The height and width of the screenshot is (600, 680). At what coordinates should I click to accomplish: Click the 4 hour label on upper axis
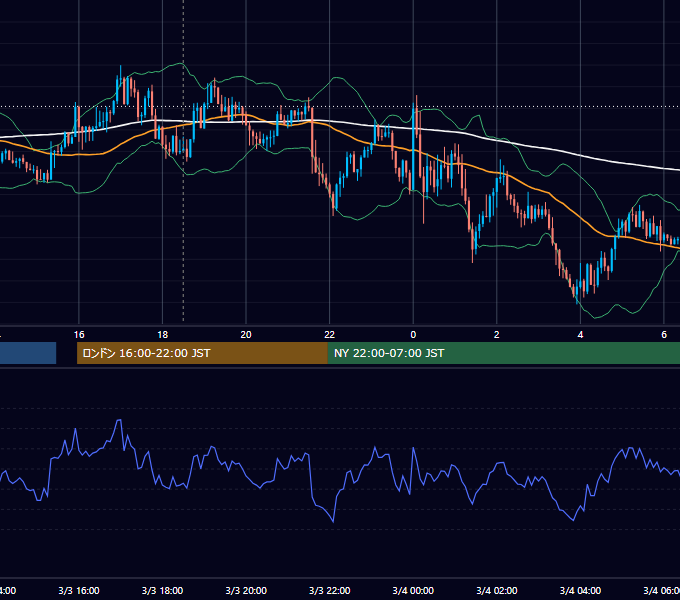[x=580, y=335]
